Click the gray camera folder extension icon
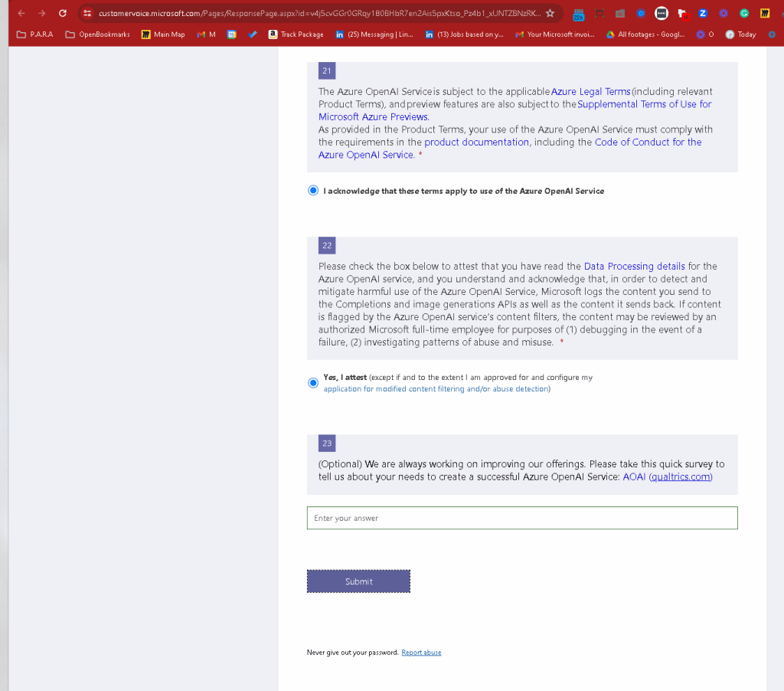The height and width of the screenshot is (691, 784). (620, 14)
